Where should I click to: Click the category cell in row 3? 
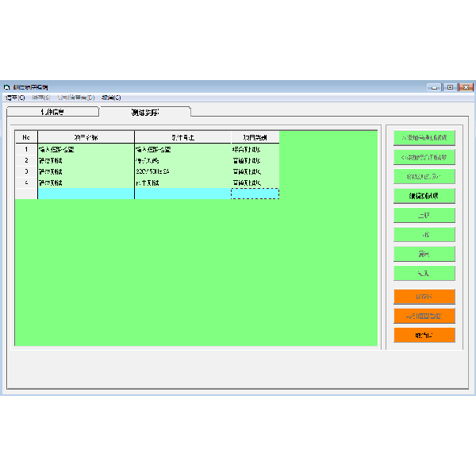tap(255, 171)
